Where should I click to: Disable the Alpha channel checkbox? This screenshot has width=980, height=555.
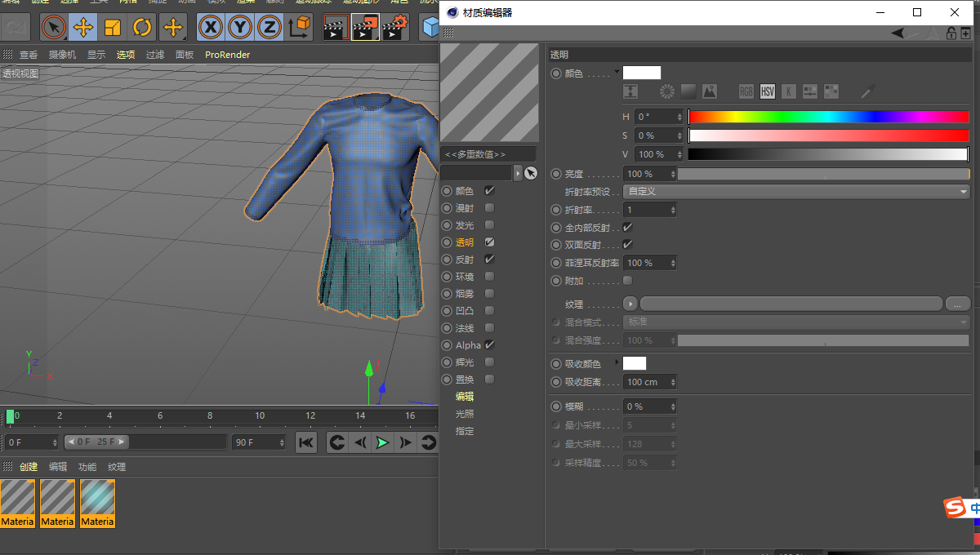pos(489,345)
